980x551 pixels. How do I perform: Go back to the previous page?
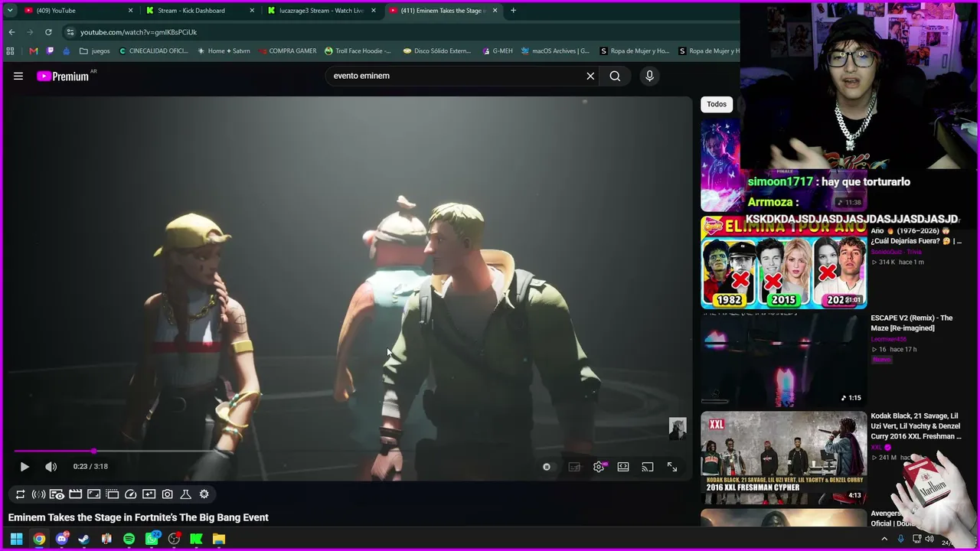tap(11, 32)
